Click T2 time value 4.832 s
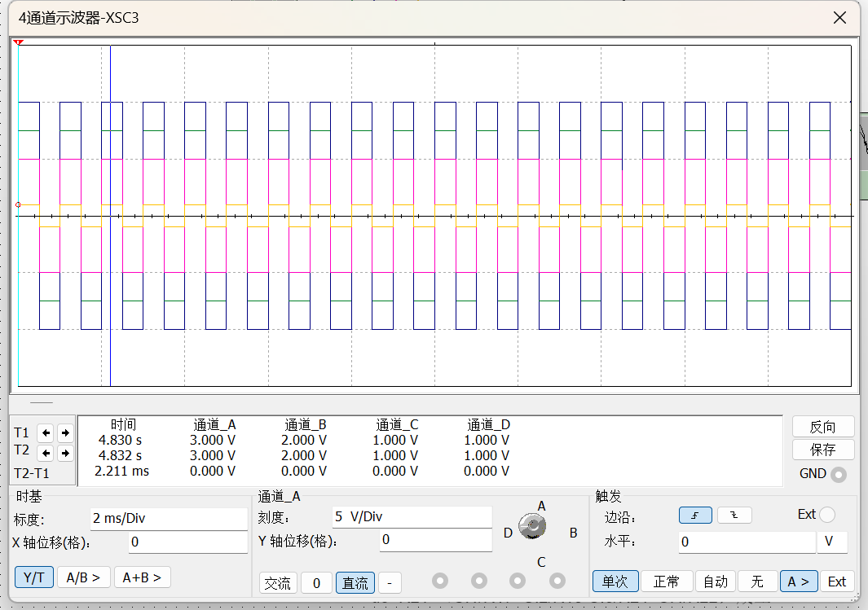 click(x=120, y=456)
